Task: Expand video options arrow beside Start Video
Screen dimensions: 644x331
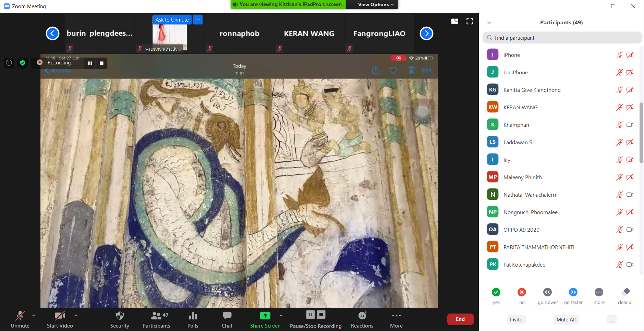Action: [x=76, y=316]
